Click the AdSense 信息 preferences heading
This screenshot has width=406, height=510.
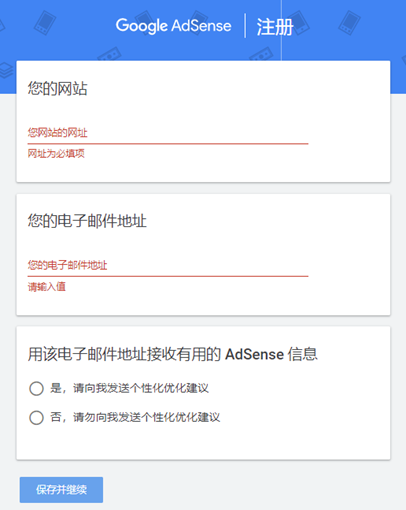click(172, 354)
